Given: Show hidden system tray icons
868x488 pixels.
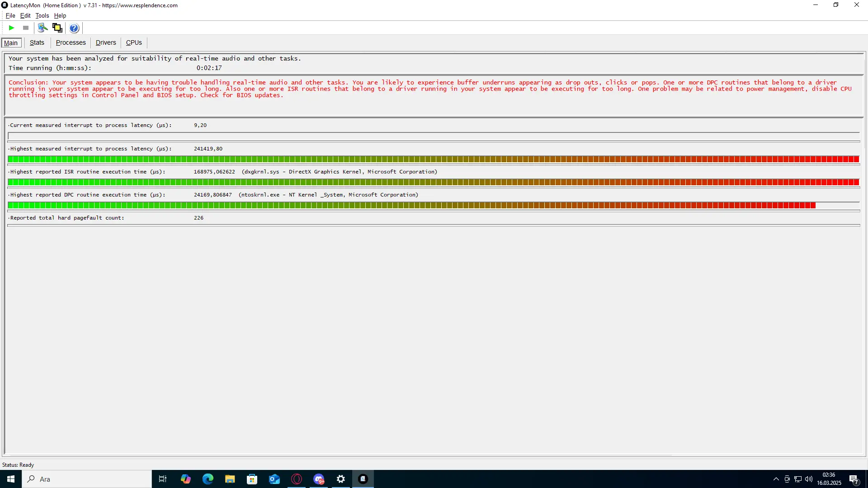Looking at the screenshot, I should [x=776, y=479].
